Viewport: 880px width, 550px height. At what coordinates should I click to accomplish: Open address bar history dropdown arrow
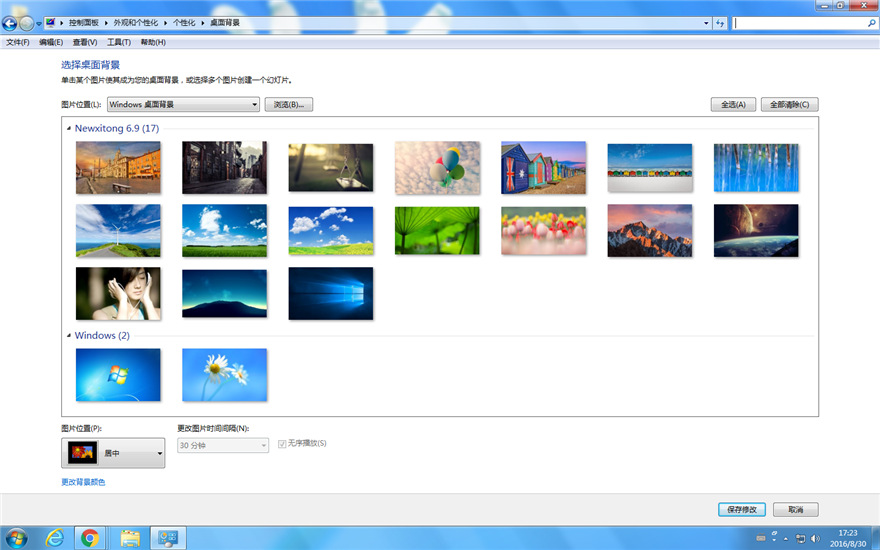coord(706,23)
